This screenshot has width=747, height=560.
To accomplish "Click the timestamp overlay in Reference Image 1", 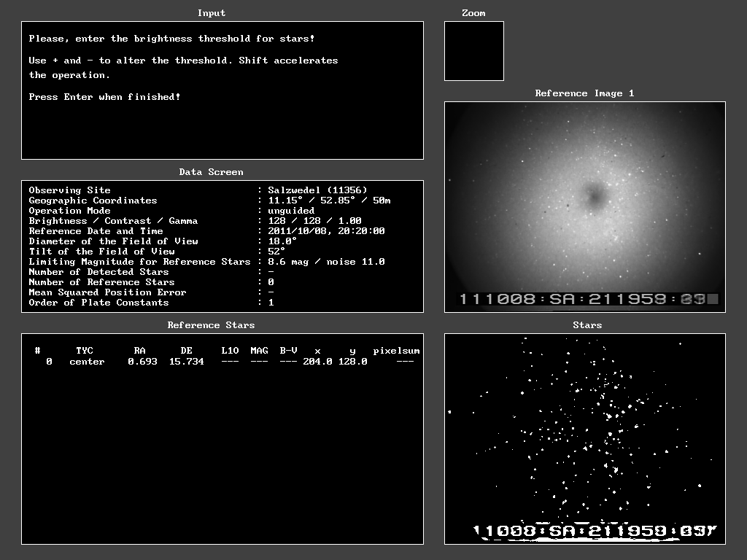I will 587,299.
